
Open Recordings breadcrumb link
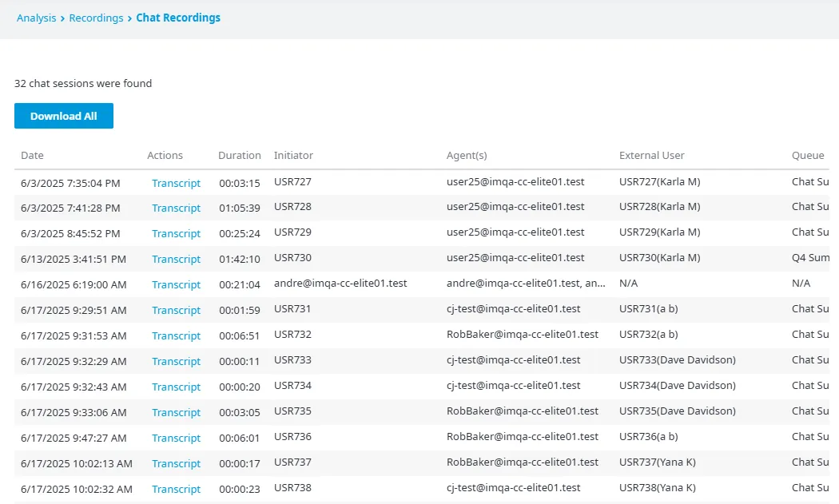tap(97, 18)
